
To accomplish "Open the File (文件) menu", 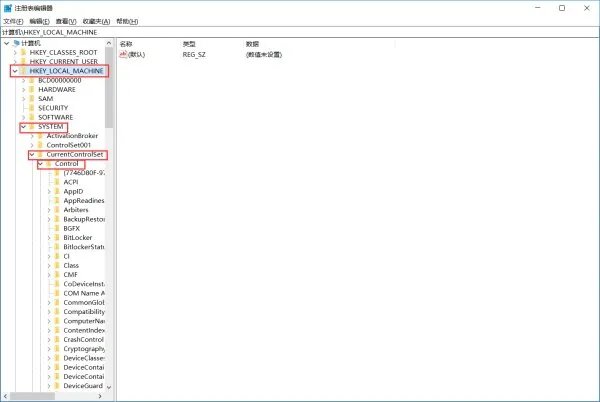I will click(13, 21).
